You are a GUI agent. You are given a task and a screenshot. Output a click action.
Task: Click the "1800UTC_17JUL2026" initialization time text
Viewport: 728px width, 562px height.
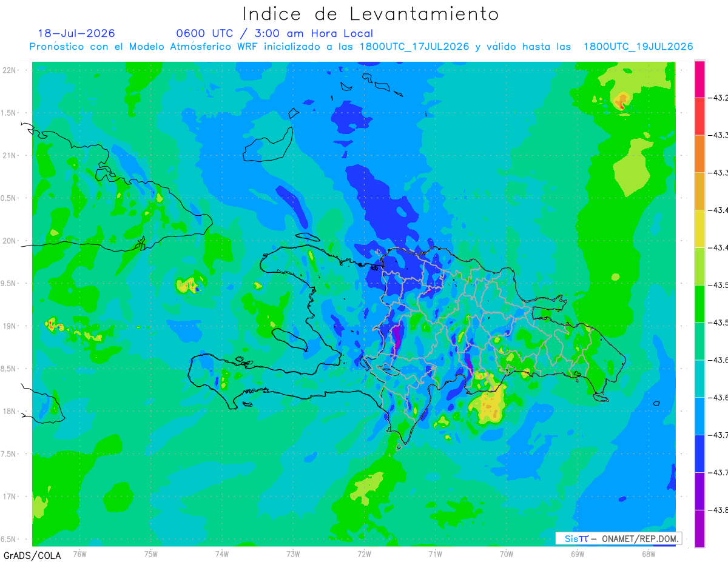(414, 47)
